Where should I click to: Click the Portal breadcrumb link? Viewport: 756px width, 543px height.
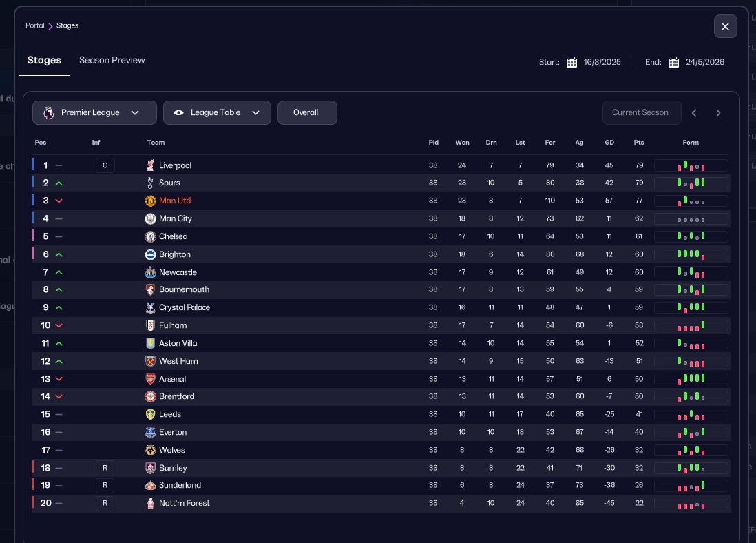pyautogui.click(x=35, y=25)
